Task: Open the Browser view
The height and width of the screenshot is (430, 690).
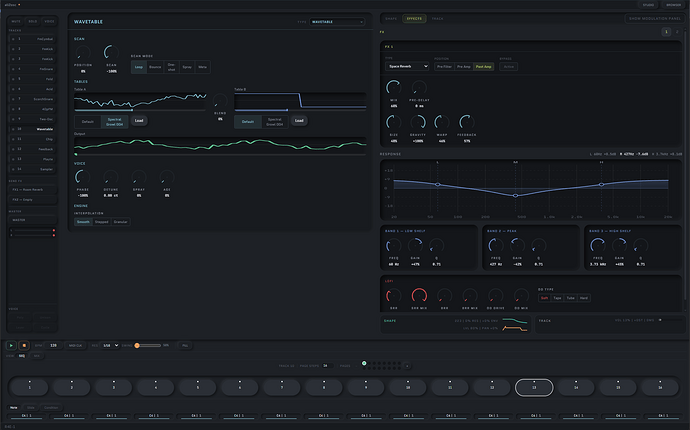Action: (x=673, y=5)
